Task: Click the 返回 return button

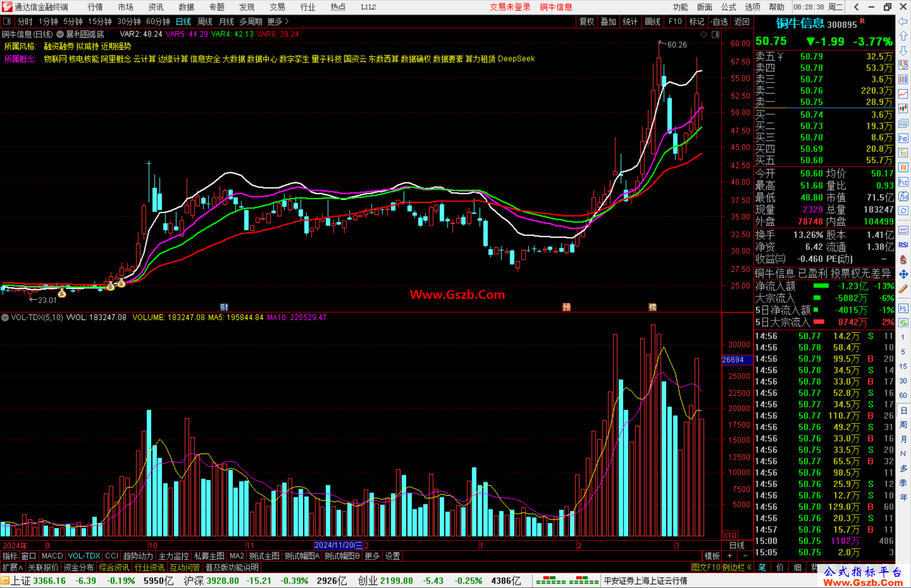Action: [742, 21]
